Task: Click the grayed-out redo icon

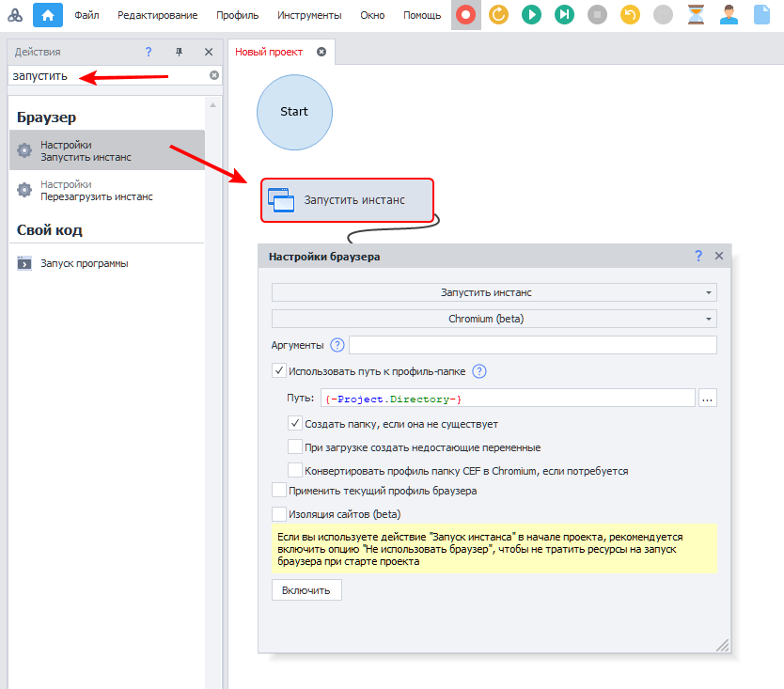Action: tap(663, 14)
